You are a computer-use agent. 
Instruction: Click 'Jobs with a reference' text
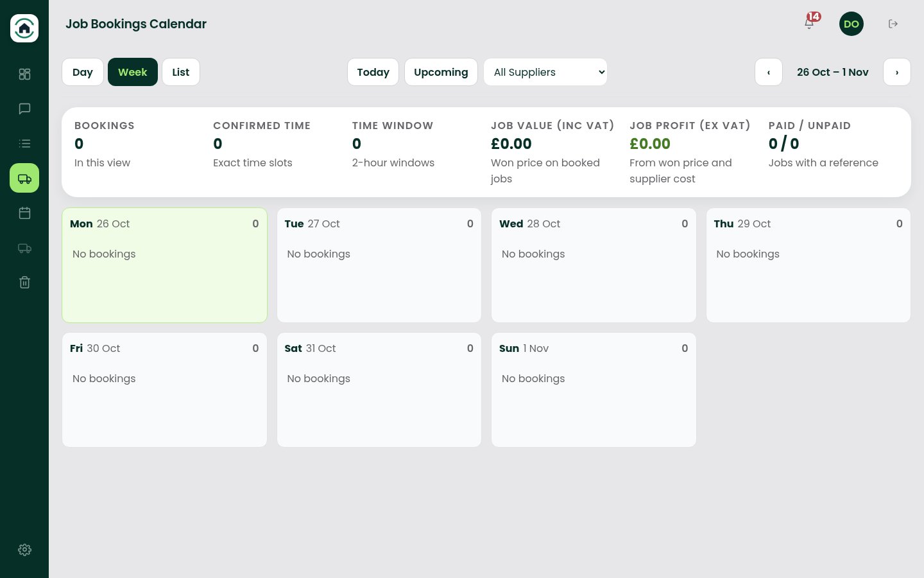tap(823, 162)
